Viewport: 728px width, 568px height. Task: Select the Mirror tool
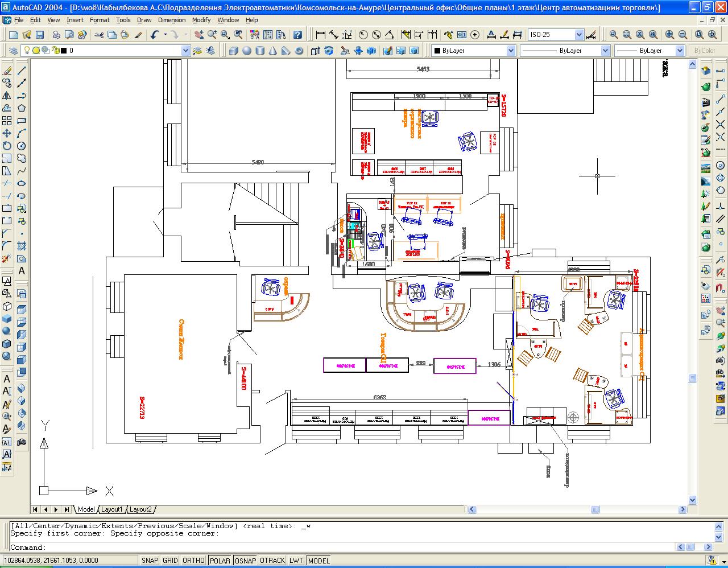point(7,96)
